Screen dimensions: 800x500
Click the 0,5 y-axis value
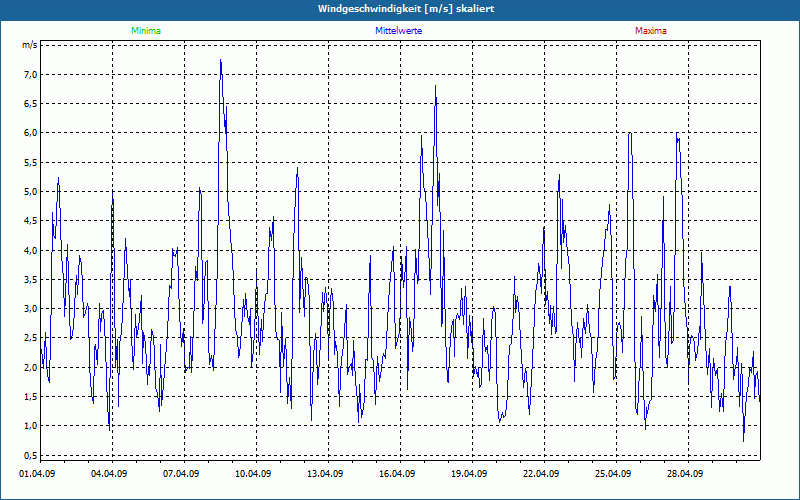[x=31, y=455]
